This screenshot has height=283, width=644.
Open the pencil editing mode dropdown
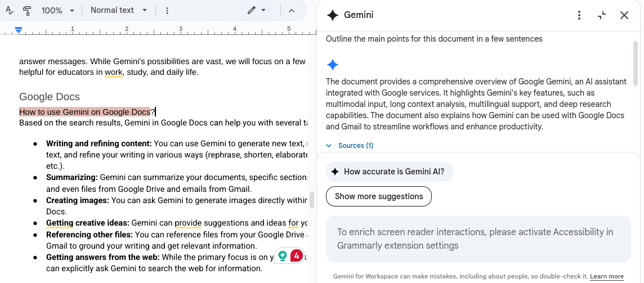pos(257,11)
